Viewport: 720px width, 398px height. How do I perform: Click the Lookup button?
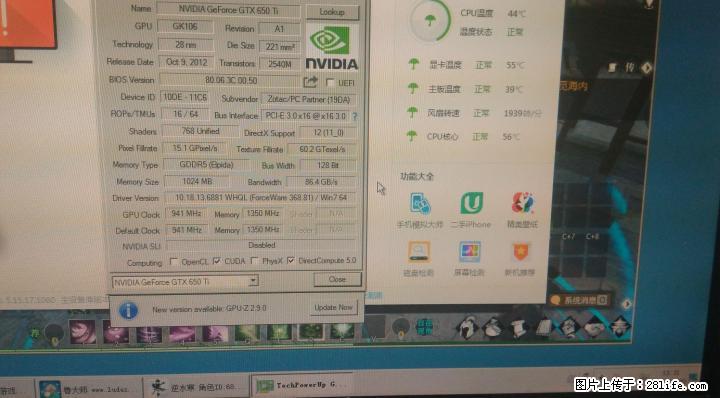click(x=332, y=12)
